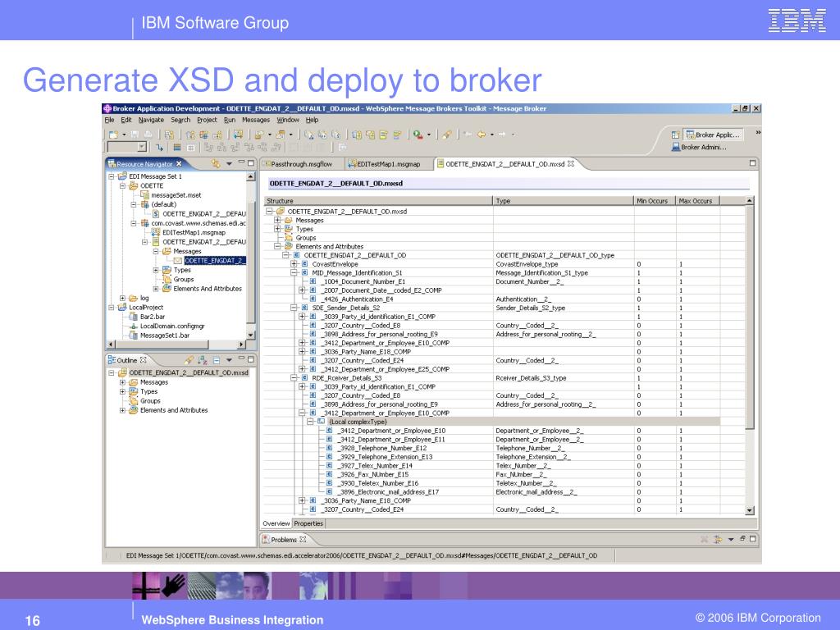Click scroll up arrow in Resource Navigator
The height and width of the screenshot is (630, 840).
click(250, 176)
